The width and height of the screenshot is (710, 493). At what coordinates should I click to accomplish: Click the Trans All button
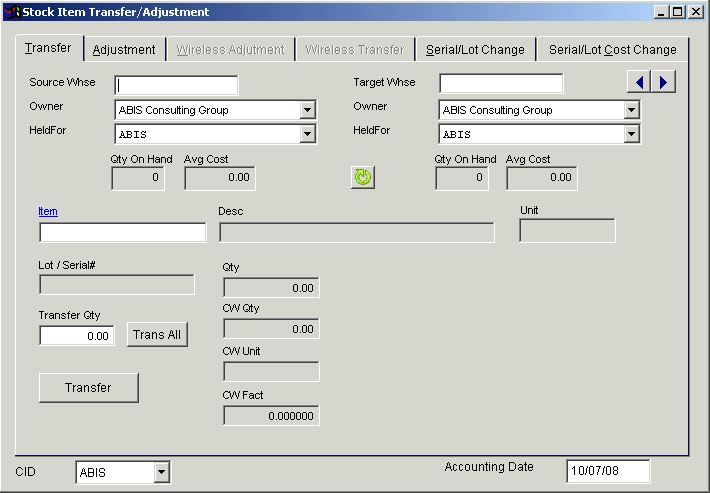157,335
